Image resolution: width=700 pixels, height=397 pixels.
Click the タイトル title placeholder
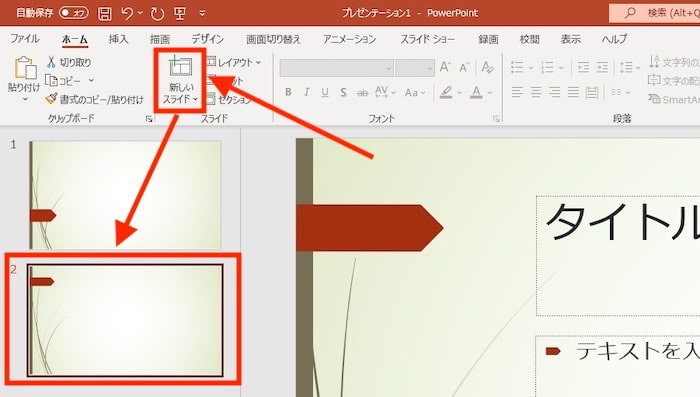[x=618, y=255]
